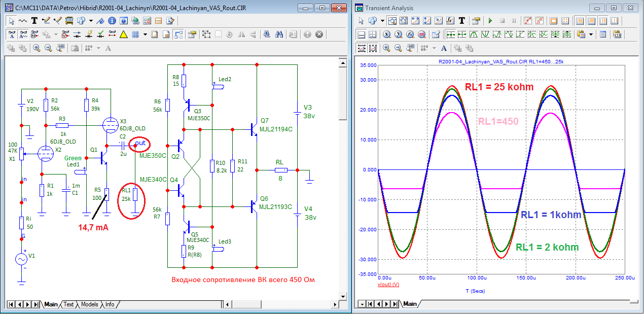The height and width of the screenshot is (314, 644).
Task: Select the Text tool in schematic toolbar
Action: tap(34, 21)
